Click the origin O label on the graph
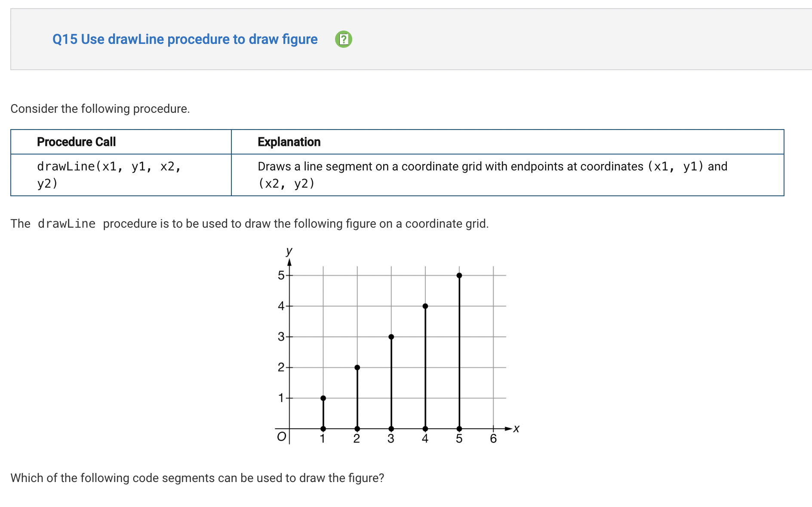Screen dimensions: 812x507 tap(281, 436)
